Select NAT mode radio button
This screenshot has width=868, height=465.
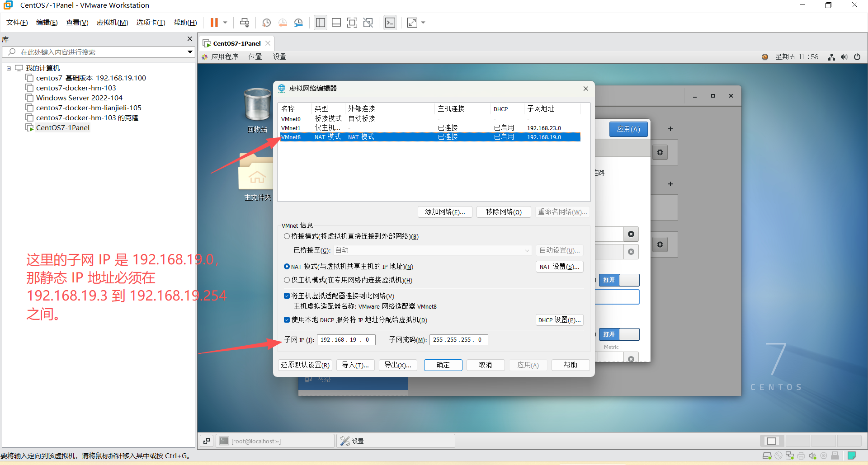[287, 267]
